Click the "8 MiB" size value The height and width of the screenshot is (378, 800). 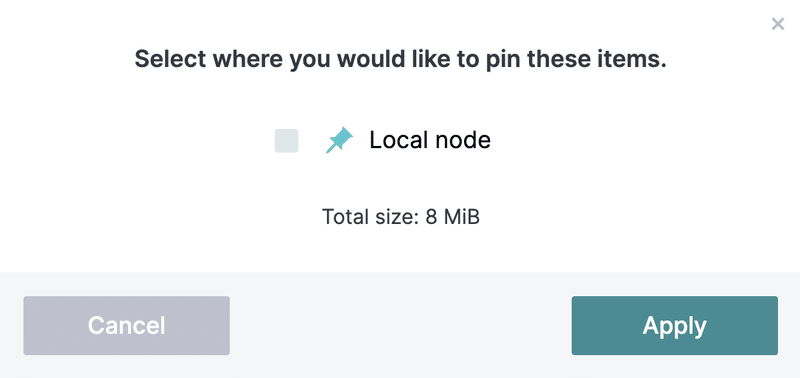click(453, 217)
